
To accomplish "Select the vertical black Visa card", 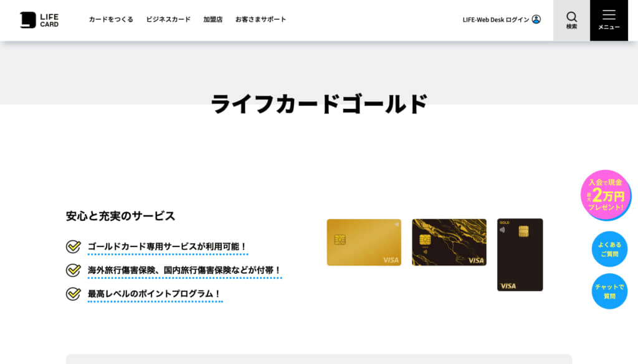I will click(520, 254).
